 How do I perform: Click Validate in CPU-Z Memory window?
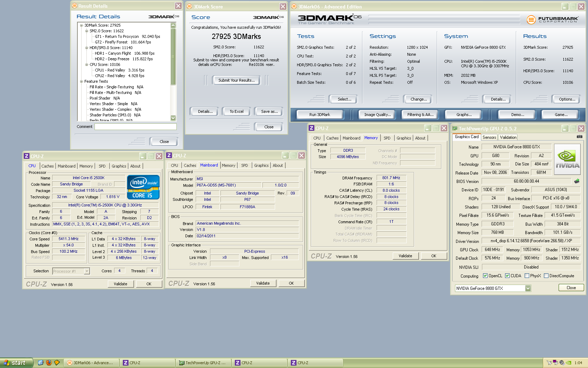(405, 256)
